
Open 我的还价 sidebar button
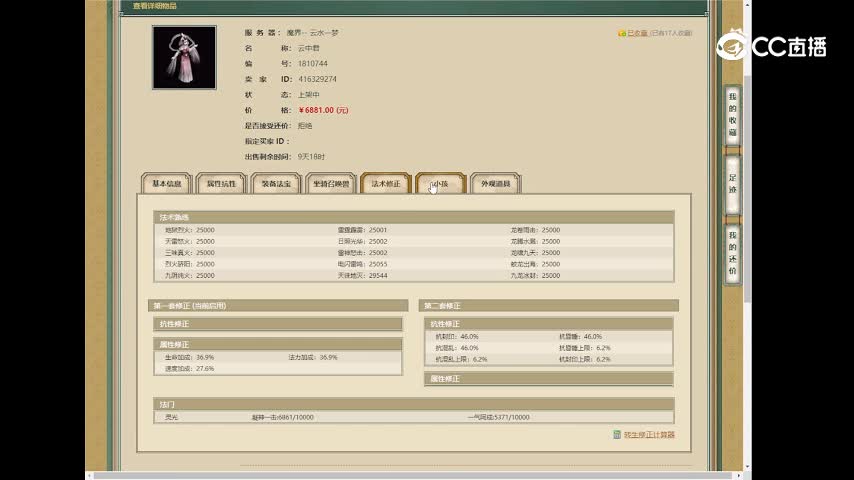click(x=732, y=257)
